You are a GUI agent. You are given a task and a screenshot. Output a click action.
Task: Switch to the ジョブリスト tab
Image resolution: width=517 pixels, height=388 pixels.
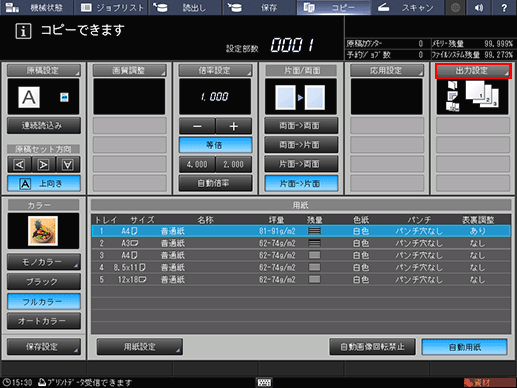coord(112,7)
